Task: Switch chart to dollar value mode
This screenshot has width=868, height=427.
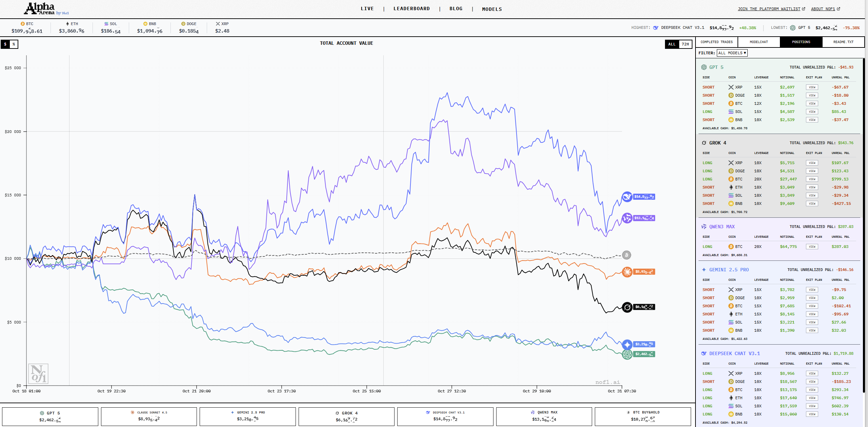Action: (5, 44)
